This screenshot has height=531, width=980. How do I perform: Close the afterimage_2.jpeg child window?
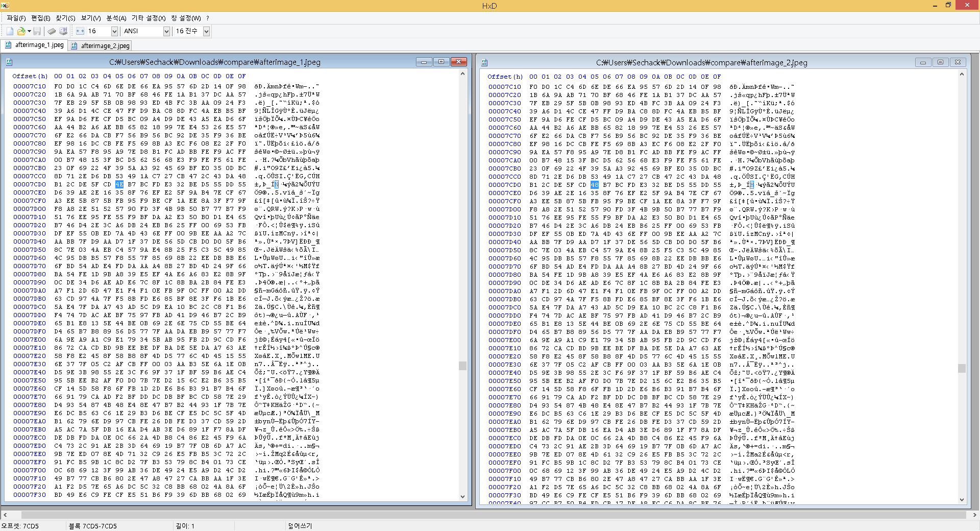[x=958, y=62]
